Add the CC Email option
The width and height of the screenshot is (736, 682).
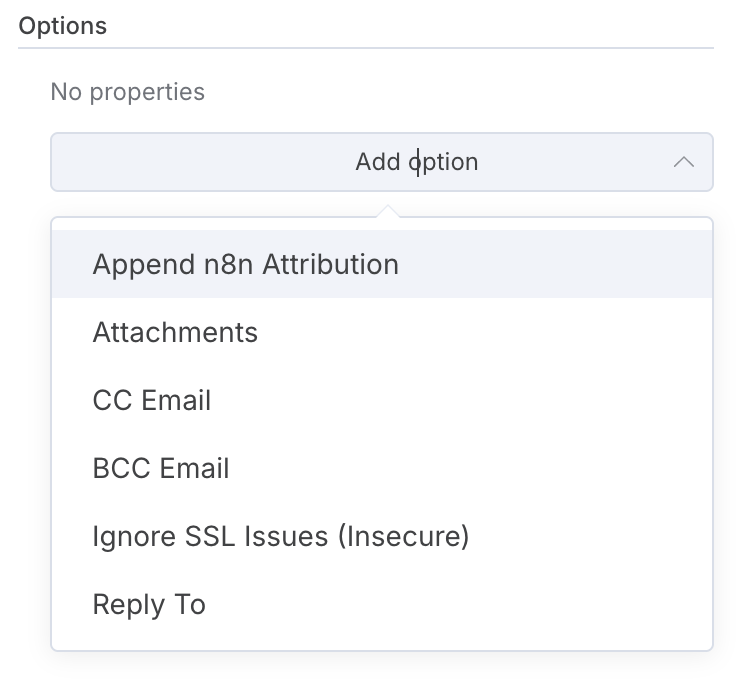click(152, 400)
